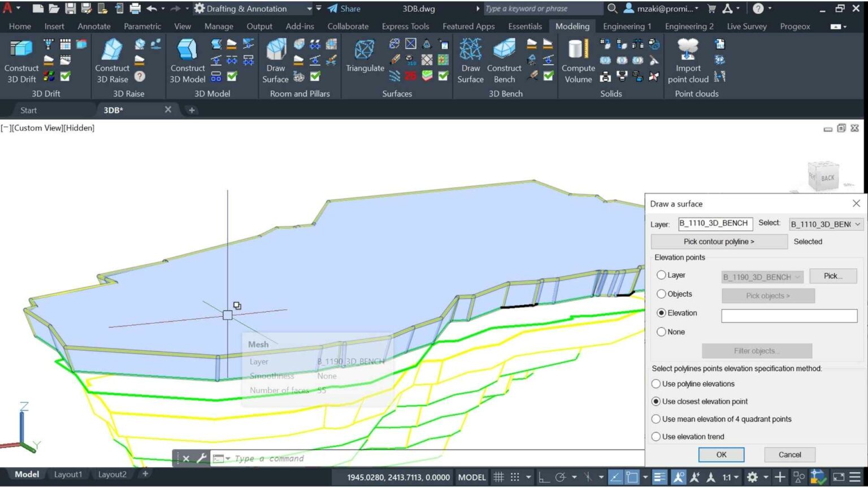The width and height of the screenshot is (868, 488).
Task: Enable Use elevation trend option
Action: [656, 437]
